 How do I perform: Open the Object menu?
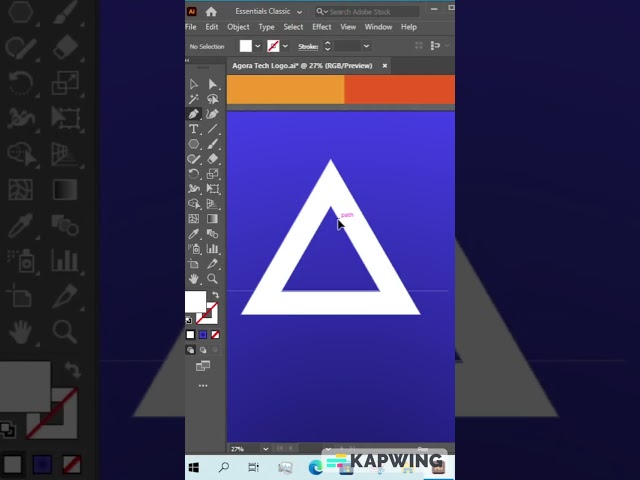coord(238,27)
